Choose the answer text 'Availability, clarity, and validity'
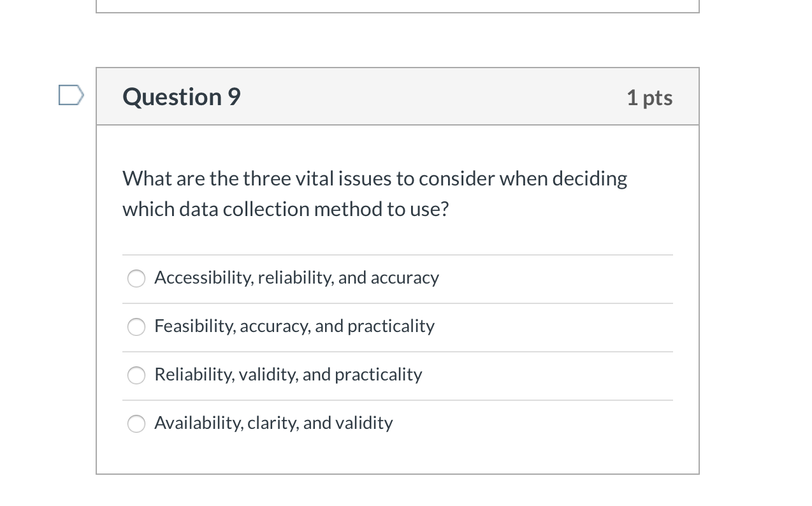 [273, 423]
